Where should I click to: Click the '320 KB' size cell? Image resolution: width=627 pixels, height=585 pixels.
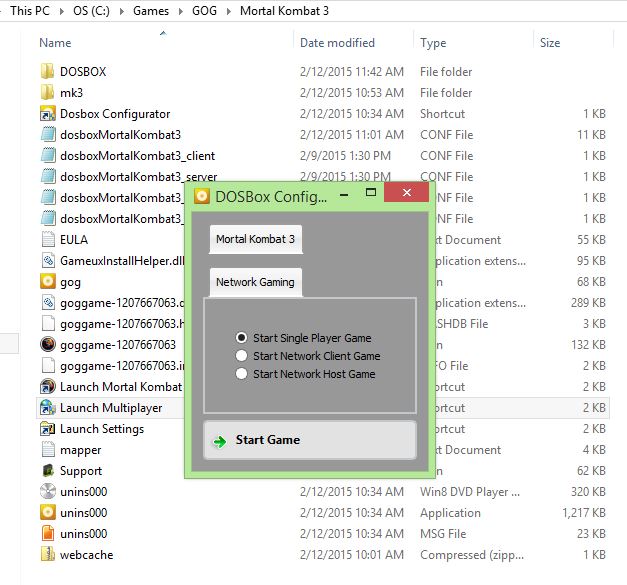pos(588,492)
